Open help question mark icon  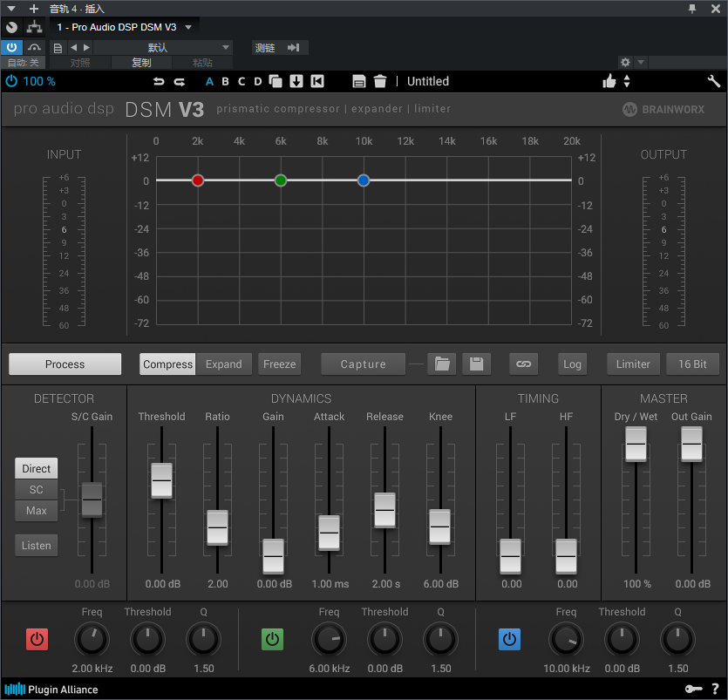[x=715, y=689]
